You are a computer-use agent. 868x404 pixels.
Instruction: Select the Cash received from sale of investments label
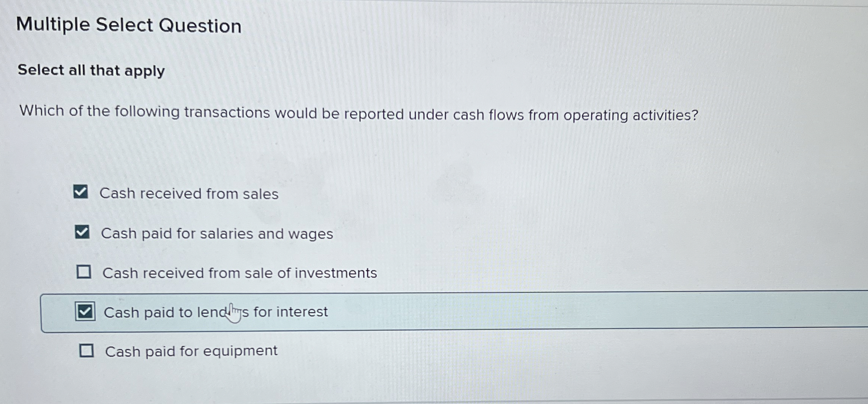(240, 273)
